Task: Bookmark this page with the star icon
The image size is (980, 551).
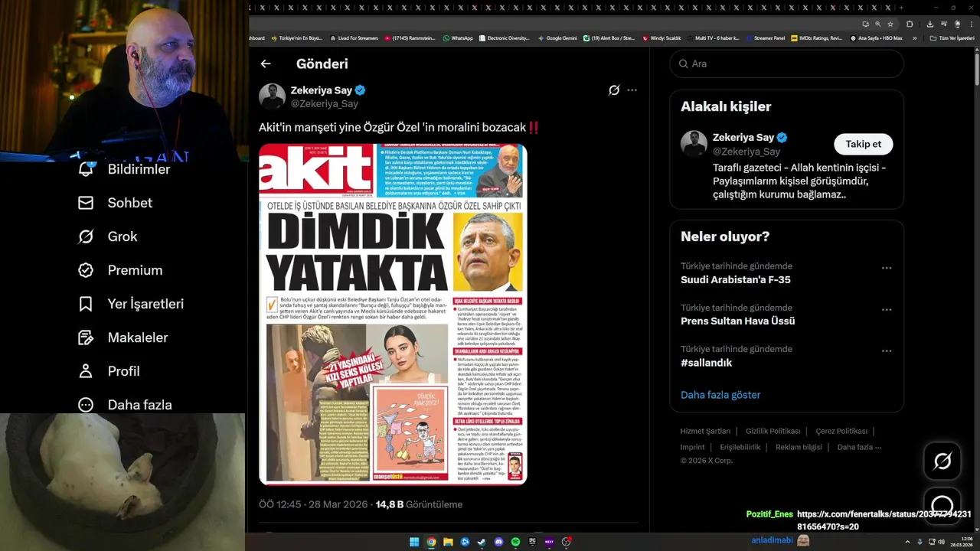Action: [890, 24]
